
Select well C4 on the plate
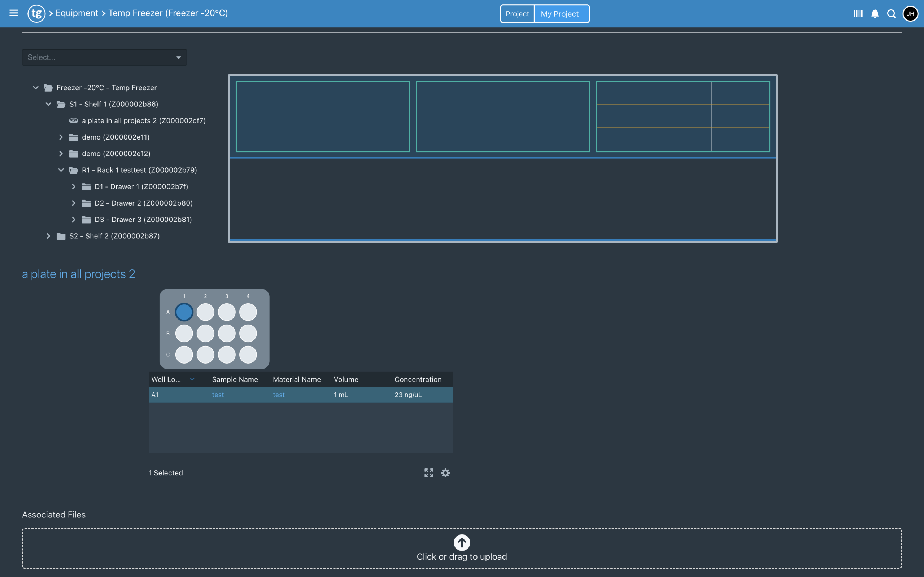pos(248,354)
